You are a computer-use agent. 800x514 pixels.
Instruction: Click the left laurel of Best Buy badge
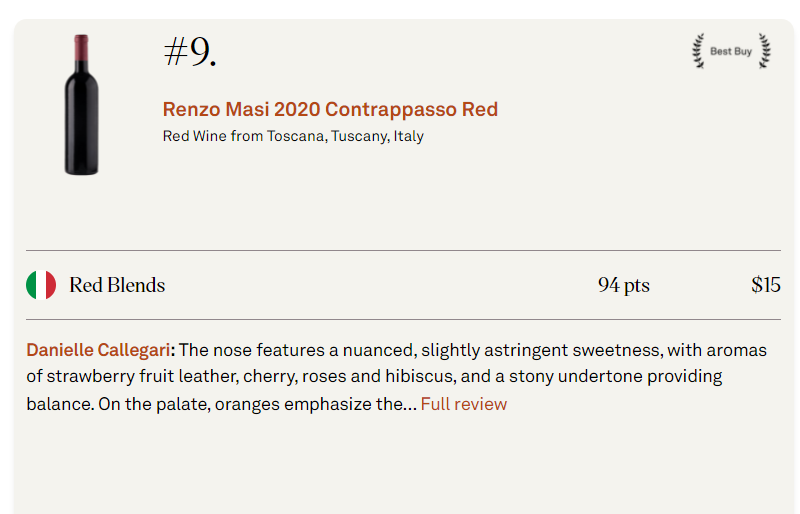(x=699, y=51)
